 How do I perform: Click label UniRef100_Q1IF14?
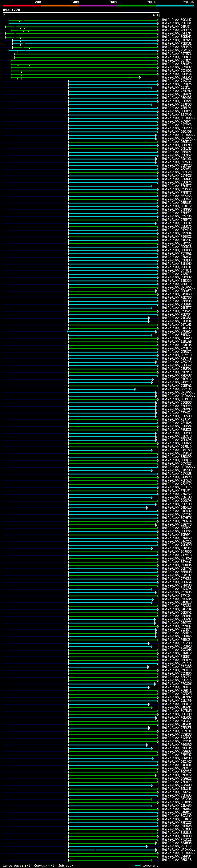point(177,88)
